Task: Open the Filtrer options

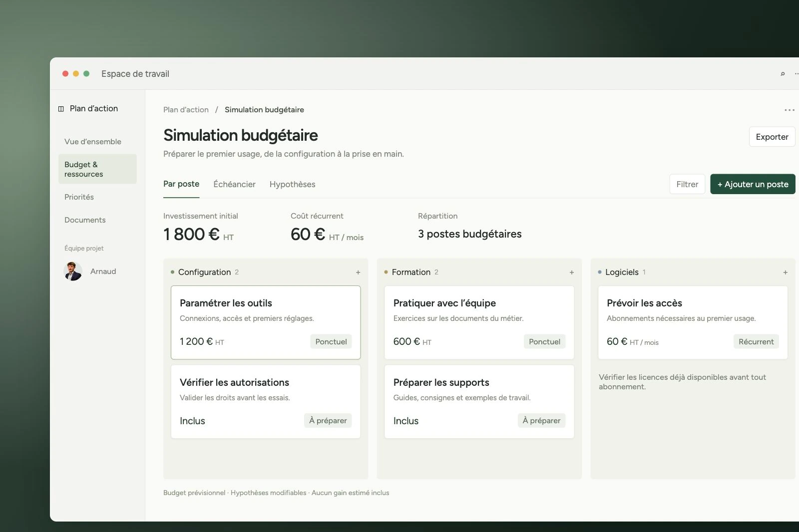Action: tap(687, 184)
